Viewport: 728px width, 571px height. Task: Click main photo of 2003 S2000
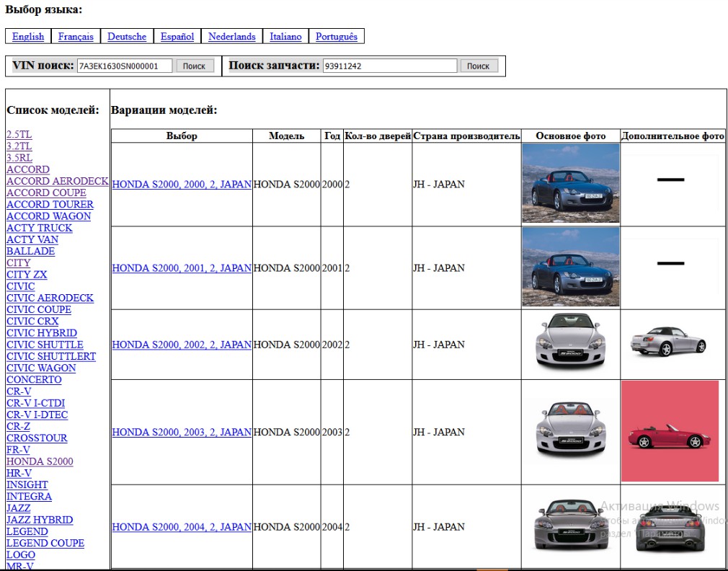click(571, 430)
